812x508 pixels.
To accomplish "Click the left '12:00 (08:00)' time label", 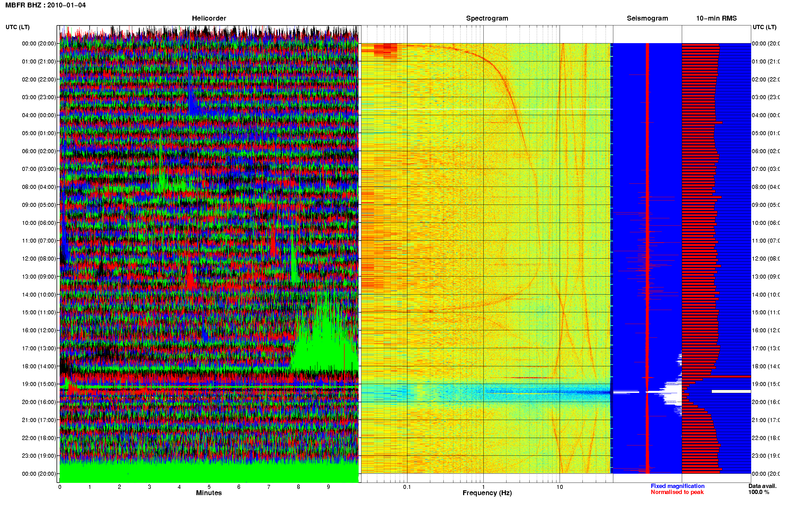I will pyautogui.click(x=39, y=259).
